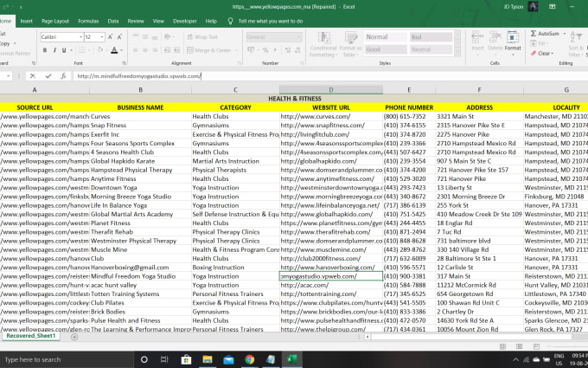Click Merge & Center button

coord(208,50)
